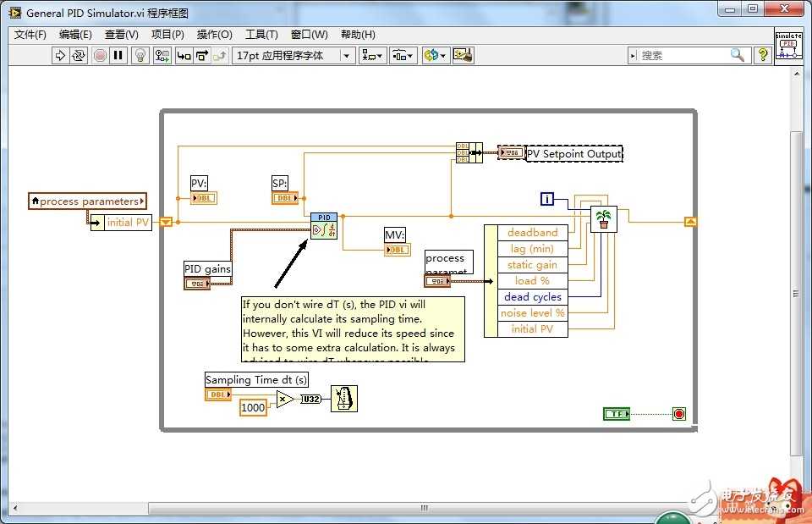Click the Abort Execution stop button
812x524 pixels.
pos(100,55)
